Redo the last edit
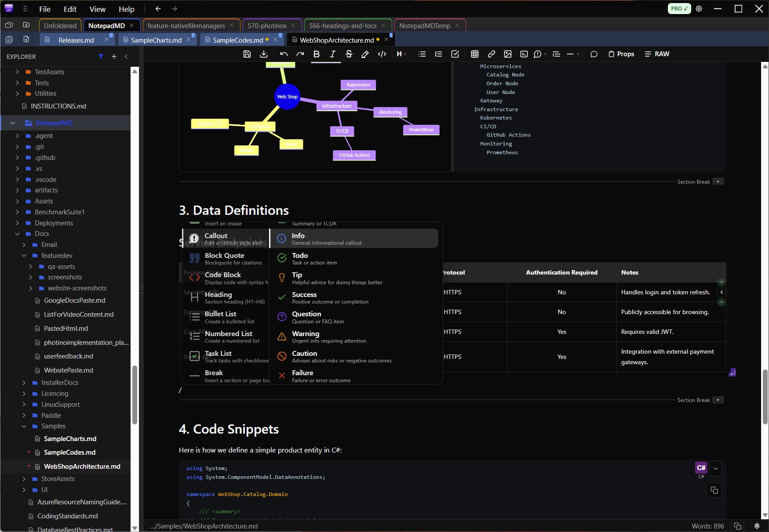Viewport: 769px width, 532px height. pos(300,54)
